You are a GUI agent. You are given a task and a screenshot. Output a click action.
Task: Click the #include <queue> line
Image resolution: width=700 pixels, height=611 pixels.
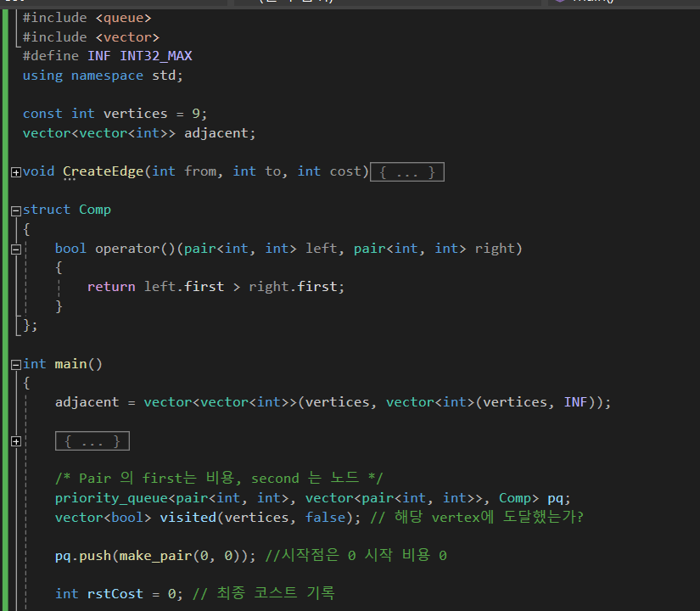click(87, 18)
